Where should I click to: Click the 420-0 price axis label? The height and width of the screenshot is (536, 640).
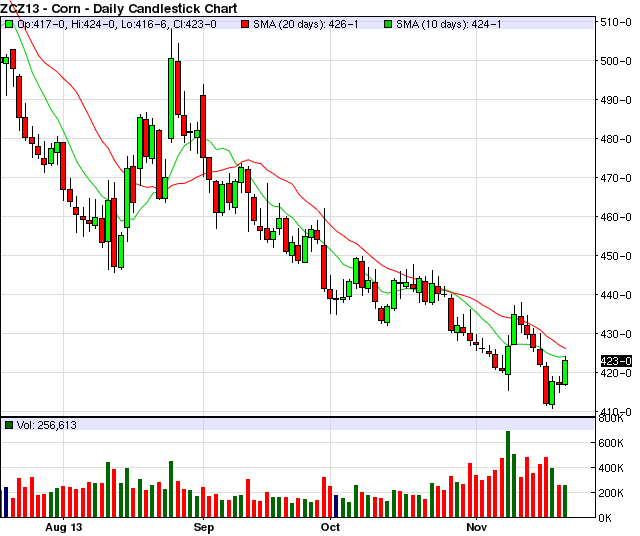point(616,373)
